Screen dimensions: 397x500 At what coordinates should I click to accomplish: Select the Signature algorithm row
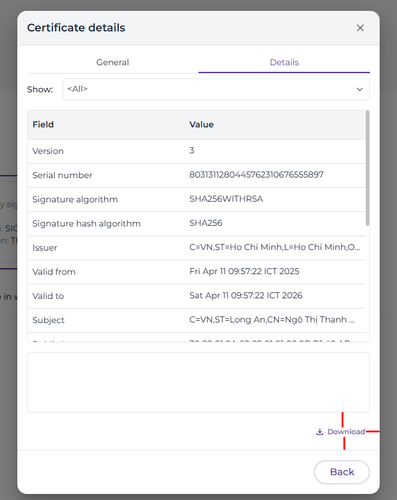(197, 199)
